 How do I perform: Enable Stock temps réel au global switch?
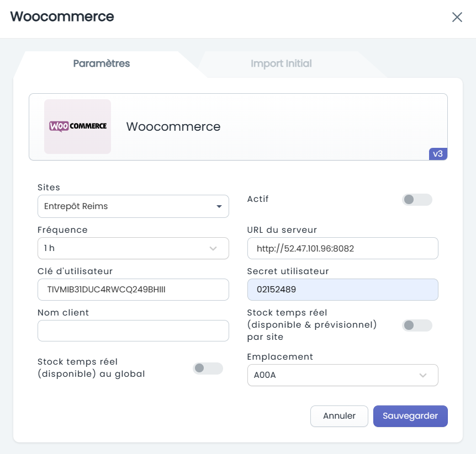pos(208,368)
